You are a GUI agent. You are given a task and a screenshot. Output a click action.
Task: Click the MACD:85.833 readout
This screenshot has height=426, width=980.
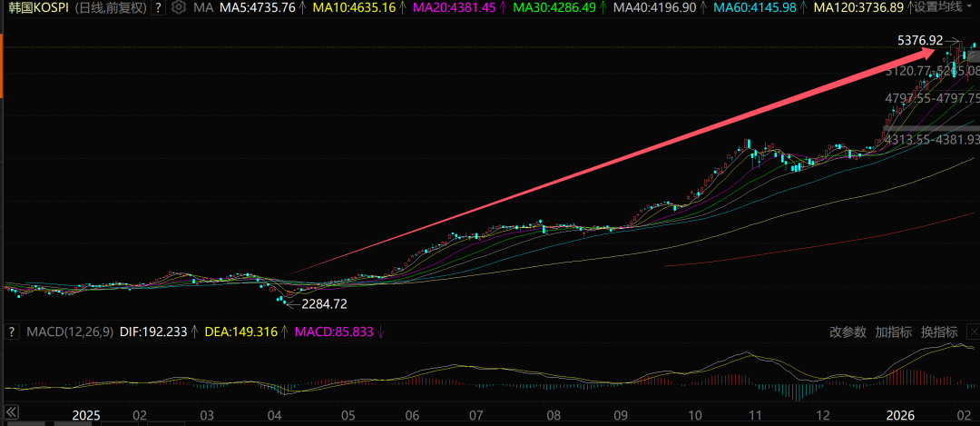pyautogui.click(x=334, y=332)
